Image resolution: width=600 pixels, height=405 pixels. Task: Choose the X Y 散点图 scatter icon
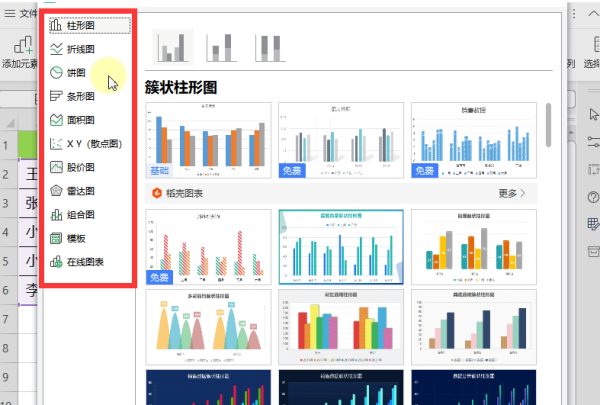click(x=56, y=144)
